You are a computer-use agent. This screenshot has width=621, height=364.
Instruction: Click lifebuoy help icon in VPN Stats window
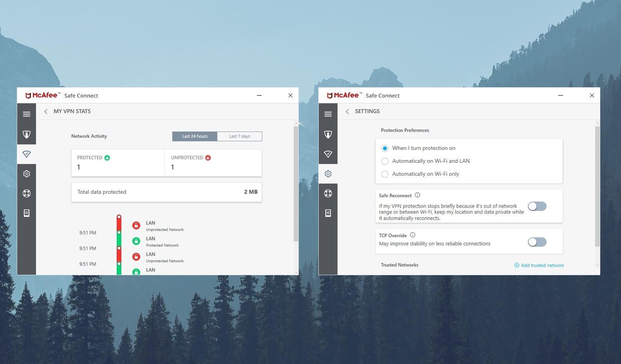tap(27, 193)
